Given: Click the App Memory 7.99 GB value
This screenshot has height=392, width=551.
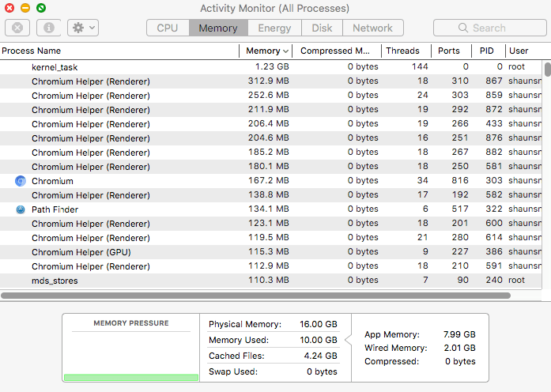Looking at the screenshot, I should [x=459, y=334].
